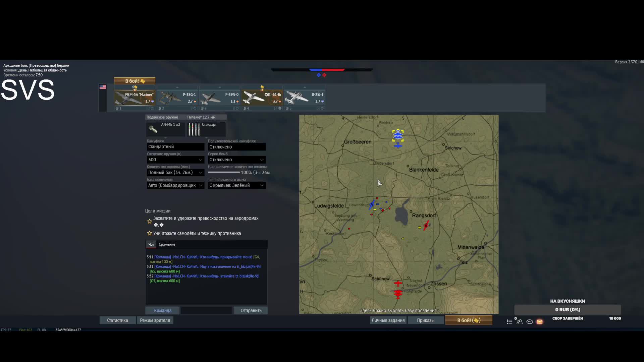The height and width of the screenshot is (362, 644).
Task: Open the Серии бомб dropdown
Action: coord(236,160)
